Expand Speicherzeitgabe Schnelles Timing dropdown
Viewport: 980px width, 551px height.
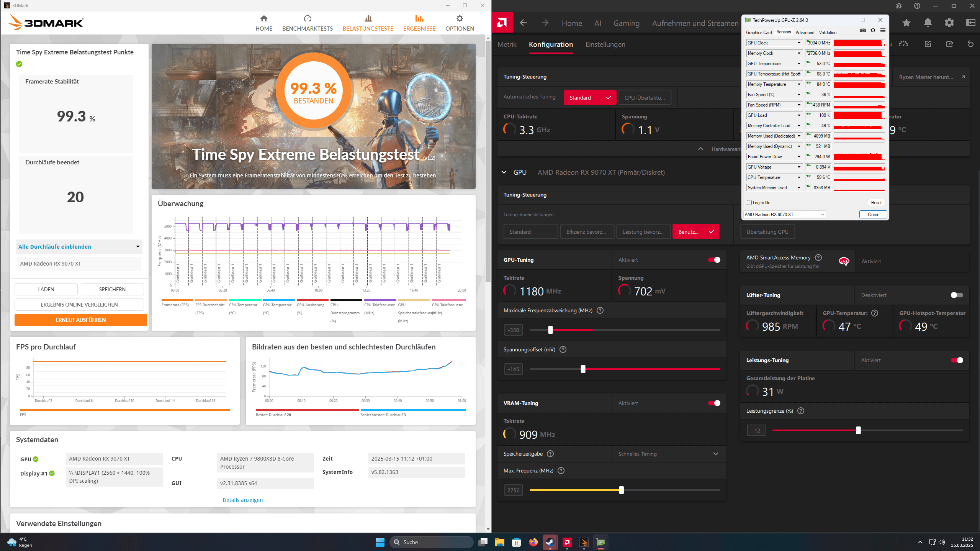(668, 454)
